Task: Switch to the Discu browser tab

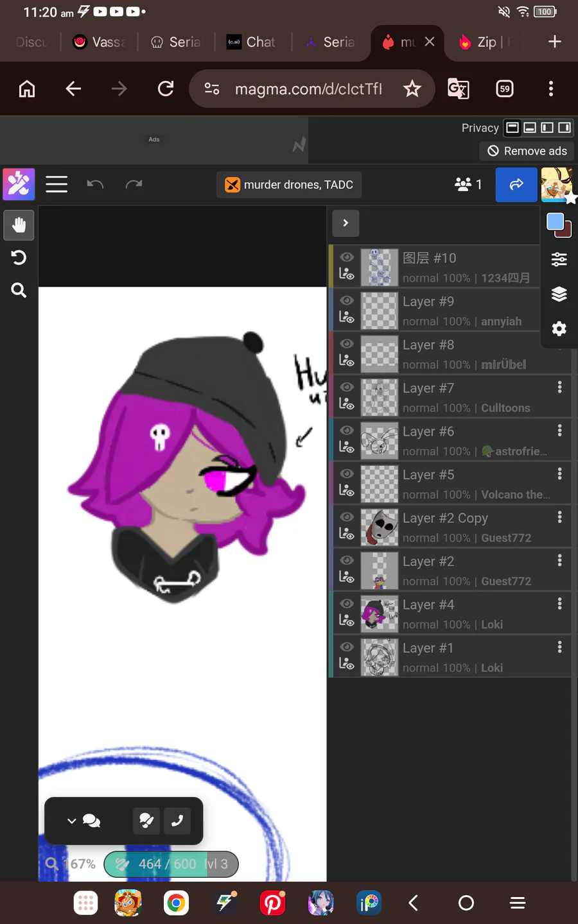Action: [31, 42]
